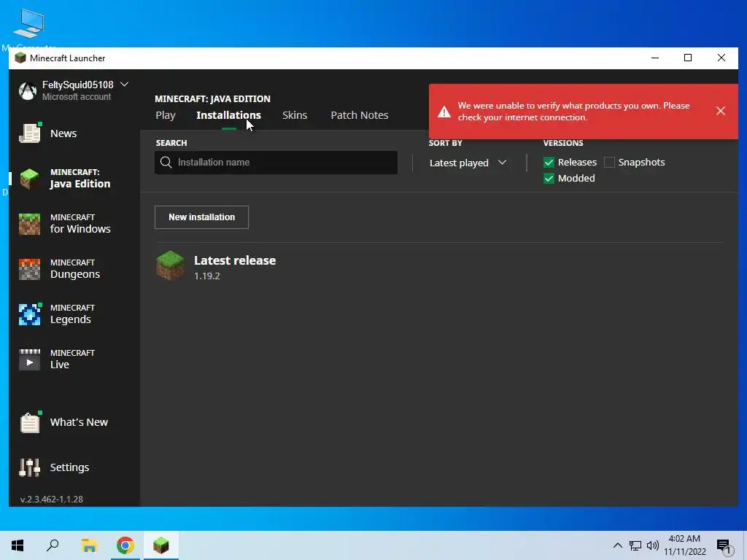Click the warning triangle icon in error banner
The width and height of the screenshot is (747, 560).
444,112
